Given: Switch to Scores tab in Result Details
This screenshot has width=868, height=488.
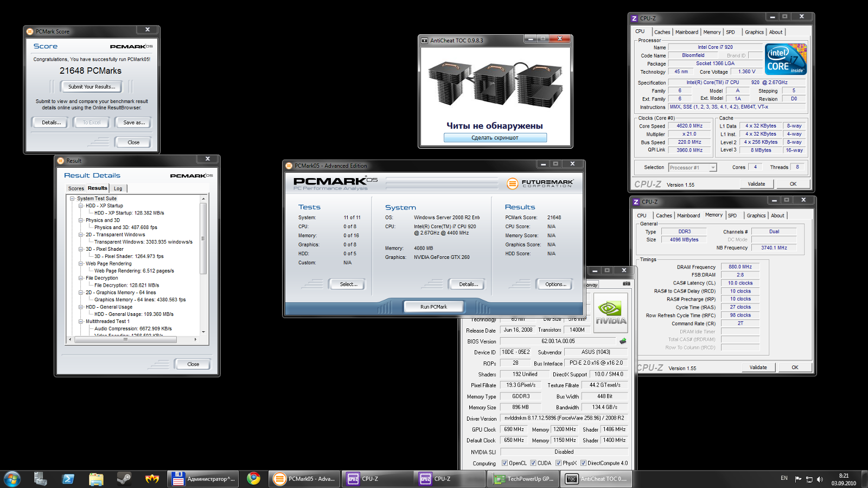Looking at the screenshot, I should tap(76, 188).
